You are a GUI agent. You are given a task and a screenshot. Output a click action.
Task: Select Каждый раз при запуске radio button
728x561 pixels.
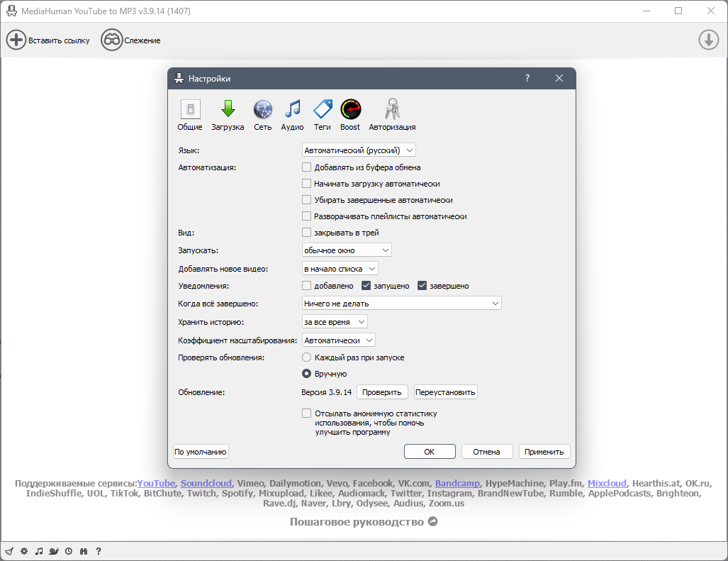306,357
